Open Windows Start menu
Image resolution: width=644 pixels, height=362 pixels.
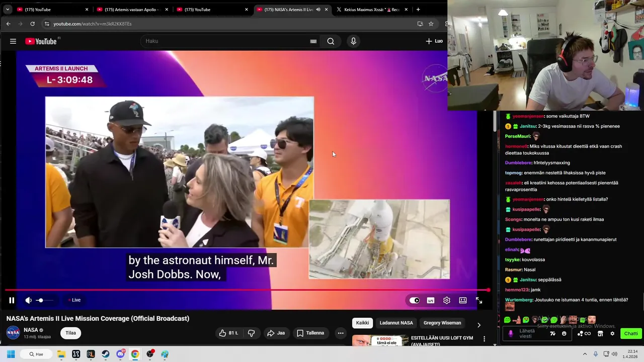pos(11,354)
